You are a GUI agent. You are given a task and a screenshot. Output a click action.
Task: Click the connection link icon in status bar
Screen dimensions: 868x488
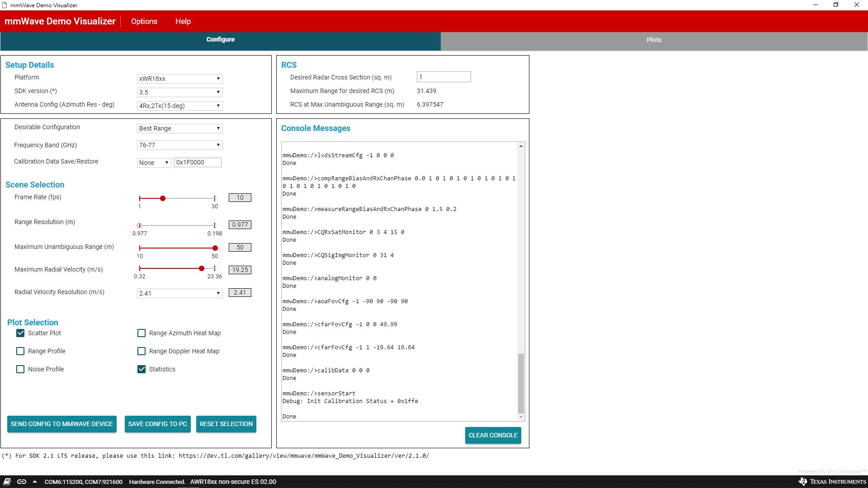[x=22, y=482]
